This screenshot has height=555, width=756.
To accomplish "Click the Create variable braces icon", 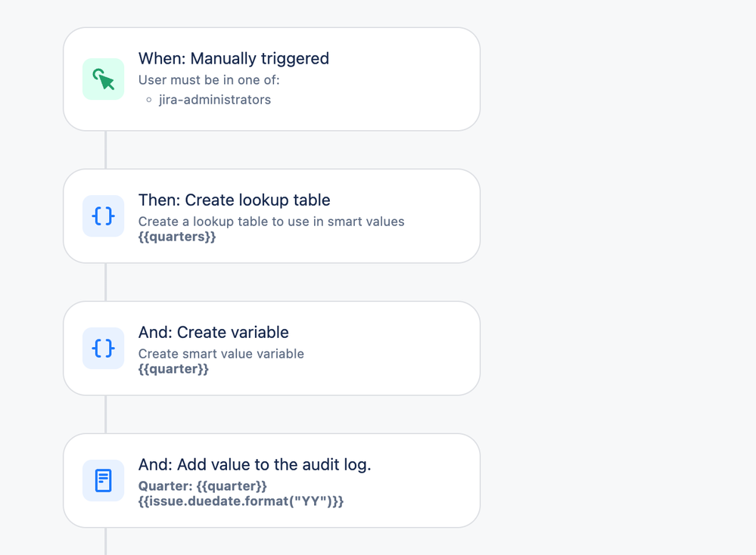I will coord(103,348).
